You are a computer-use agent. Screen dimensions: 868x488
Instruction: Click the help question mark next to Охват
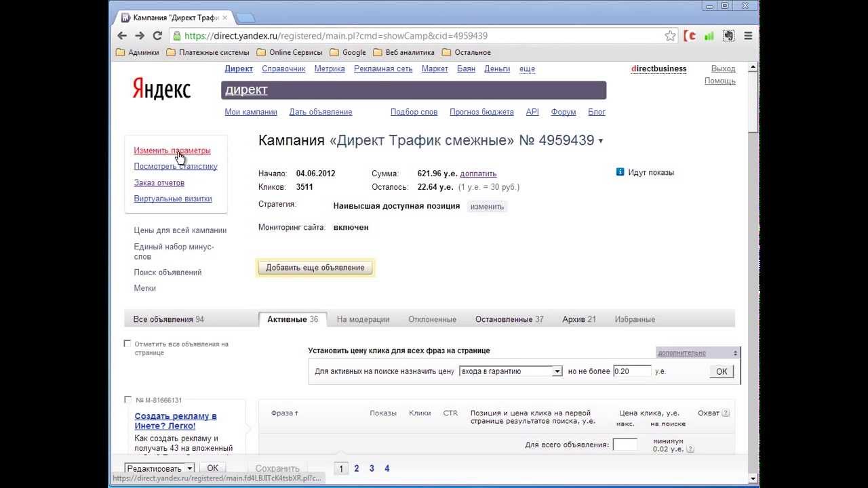click(726, 413)
